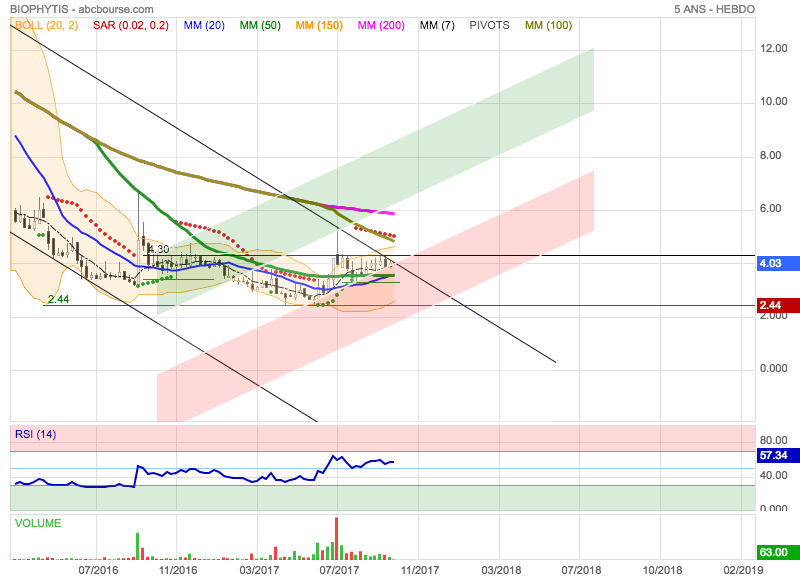The height and width of the screenshot is (580, 800).
Task: Click the green volume tag 63.00
Action: click(778, 552)
